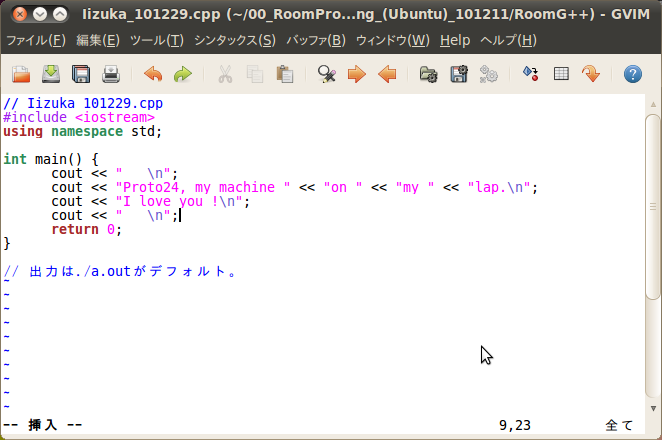Maximize the GVIM window
Screen dimensions: 662x440
60,15
